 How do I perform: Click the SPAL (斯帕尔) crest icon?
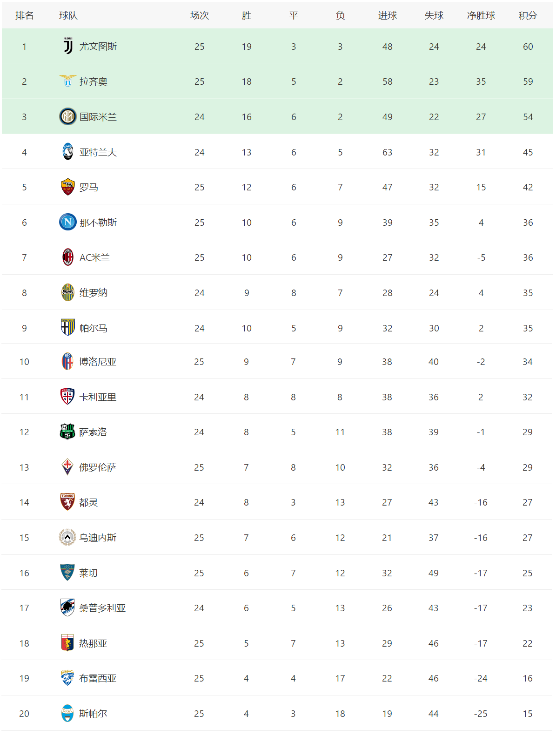[67, 714]
